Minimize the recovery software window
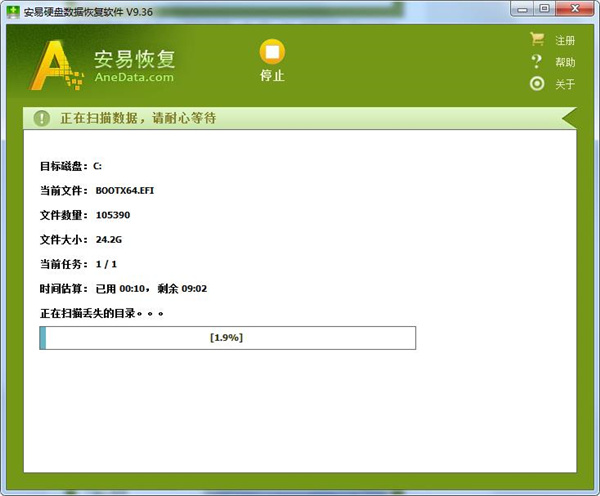 (x=522, y=9)
